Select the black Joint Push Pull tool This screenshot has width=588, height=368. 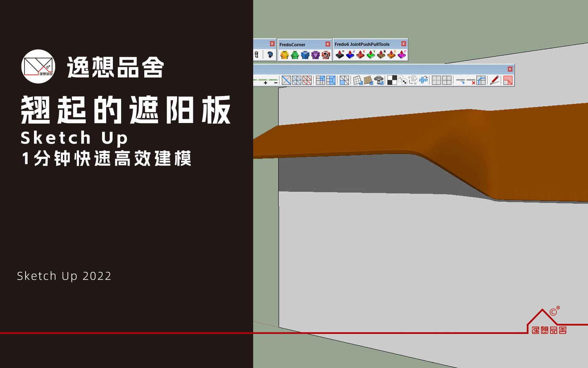pos(340,55)
